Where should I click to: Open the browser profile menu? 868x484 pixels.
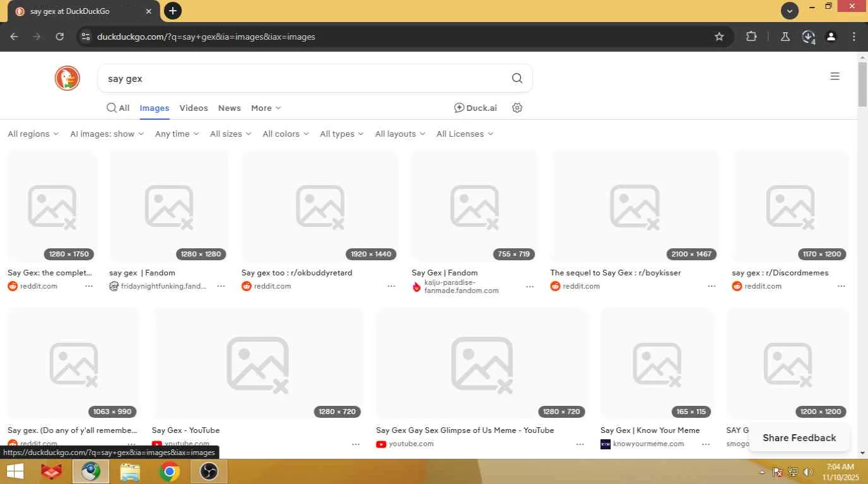[x=831, y=37]
